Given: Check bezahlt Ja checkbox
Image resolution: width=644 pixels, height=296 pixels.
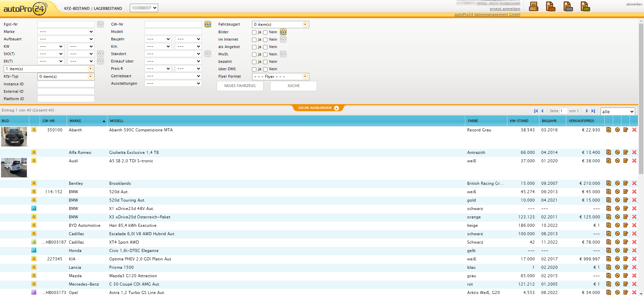Looking at the screenshot, I should tap(254, 62).
